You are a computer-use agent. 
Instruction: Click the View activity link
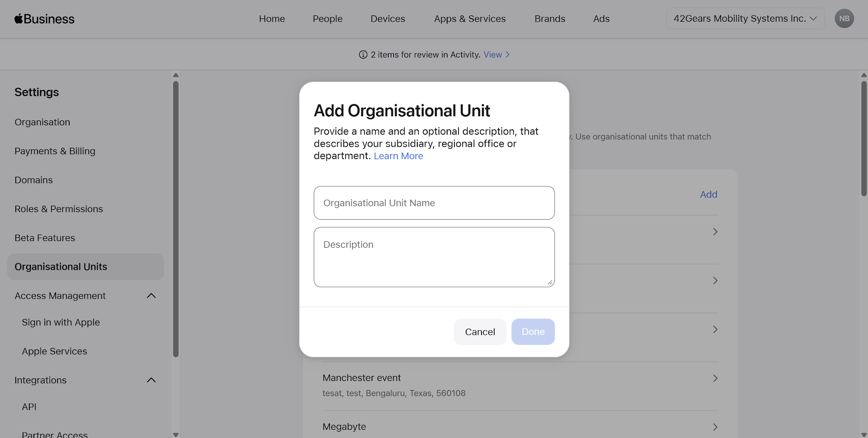[496, 55]
